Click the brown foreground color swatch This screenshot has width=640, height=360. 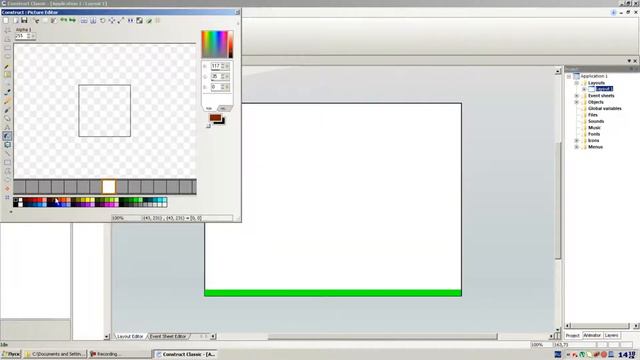215,118
